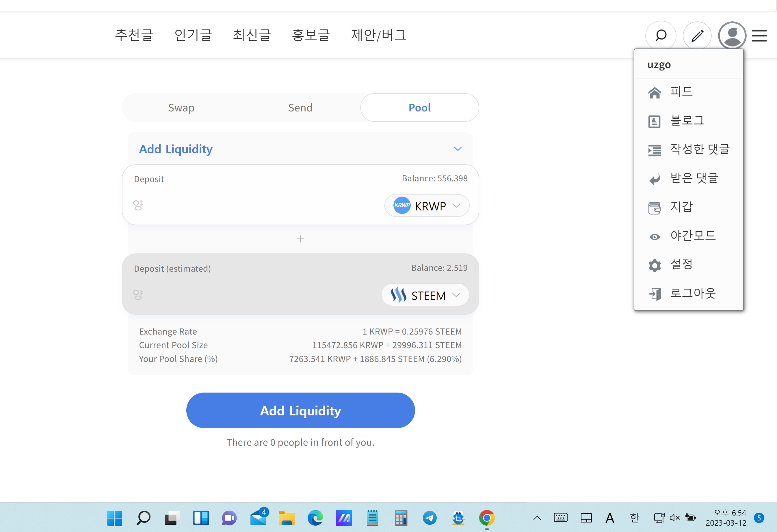The height and width of the screenshot is (532, 777).
Task: Switch to the Swap tab
Action: click(x=181, y=108)
